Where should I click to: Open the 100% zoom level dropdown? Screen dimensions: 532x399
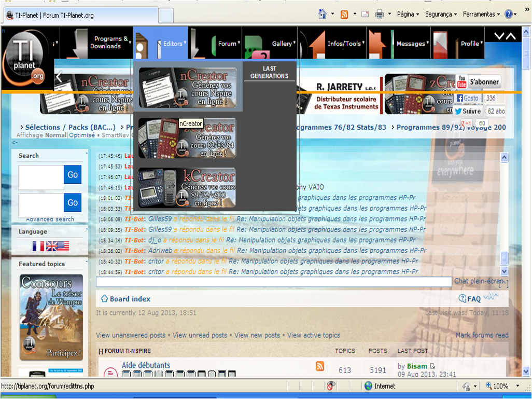517,386
